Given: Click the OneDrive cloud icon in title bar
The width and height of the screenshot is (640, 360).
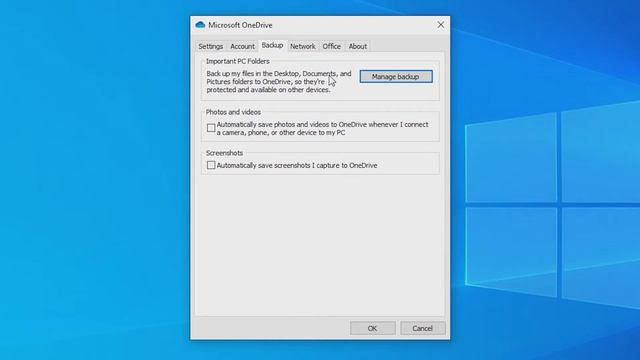Looking at the screenshot, I should pyautogui.click(x=200, y=25).
